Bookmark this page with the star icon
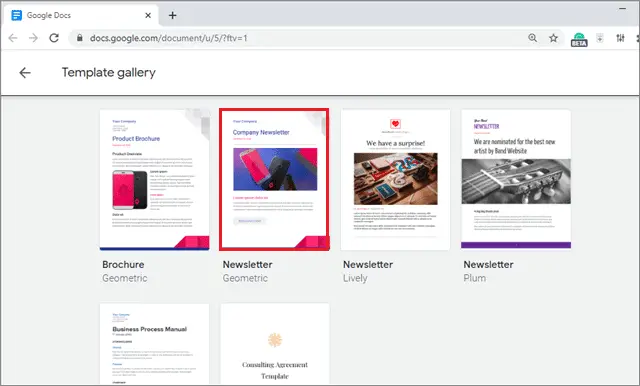Viewport: 640px width, 386px height. pyautogui.click(x=553, y=38)
